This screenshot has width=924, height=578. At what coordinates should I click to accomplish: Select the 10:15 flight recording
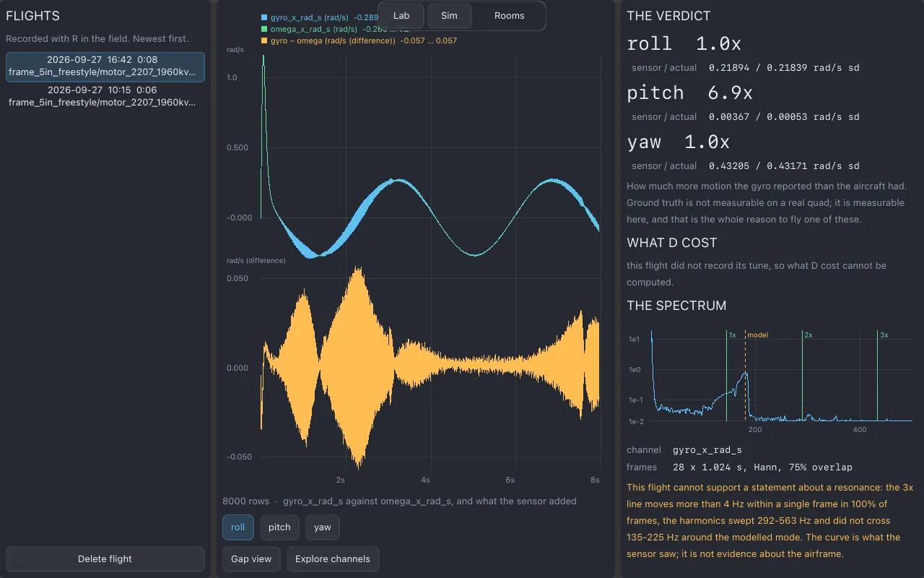click(x=105, y=97)
